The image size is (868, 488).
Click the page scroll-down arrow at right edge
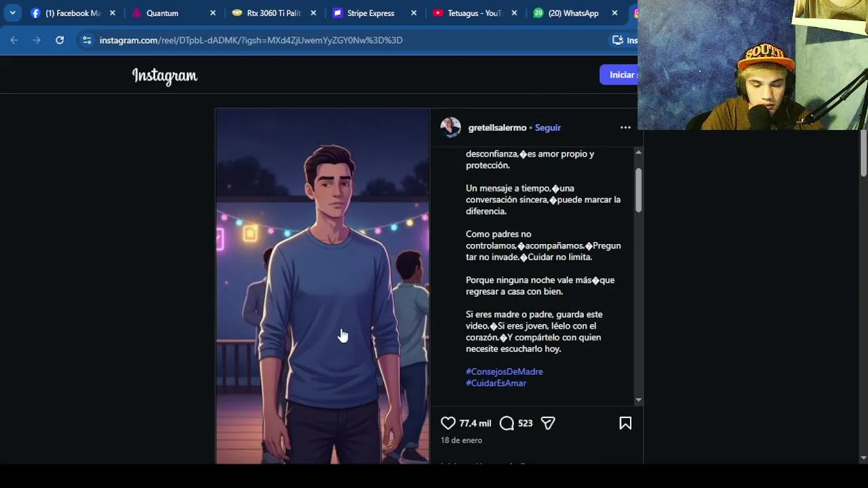click(863, 458)
